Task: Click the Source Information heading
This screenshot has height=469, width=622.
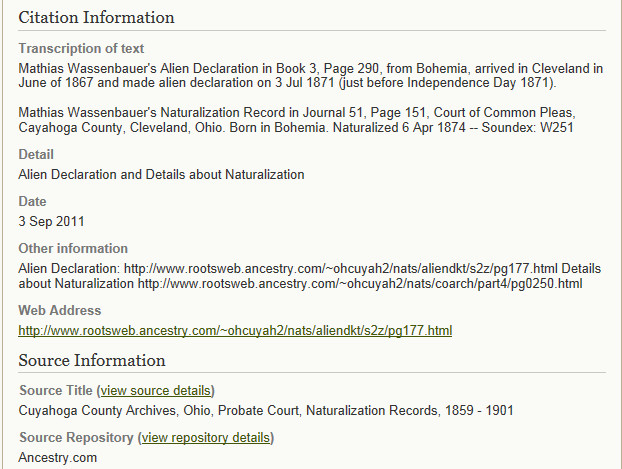Action: (x=92, y=360)
